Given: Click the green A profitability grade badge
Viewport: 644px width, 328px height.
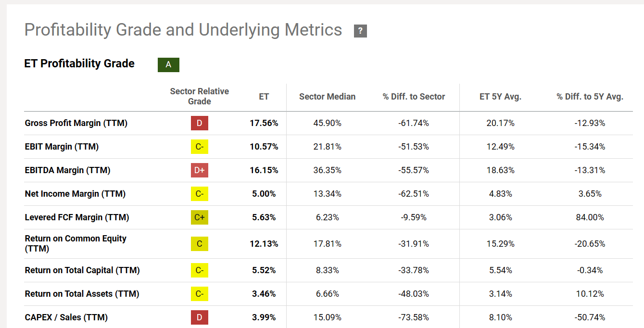Looking at the screenshot, I should [168, 64].
